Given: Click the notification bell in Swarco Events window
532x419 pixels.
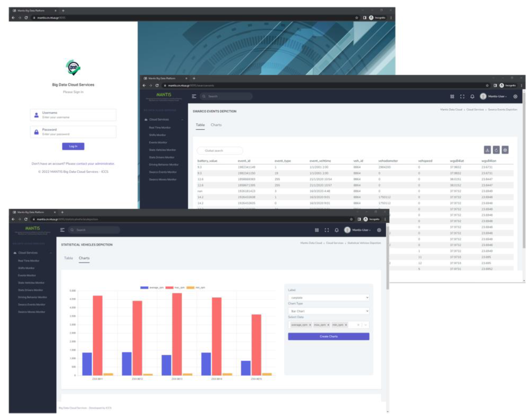Looking at the screenshot, I should tap(472, 96).
